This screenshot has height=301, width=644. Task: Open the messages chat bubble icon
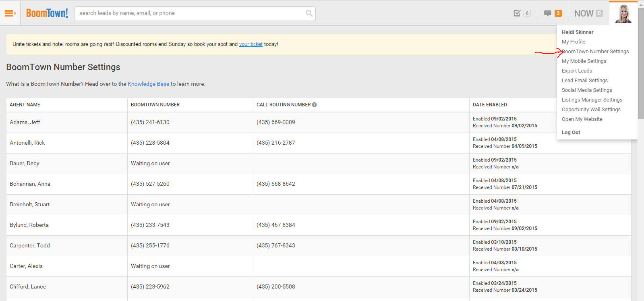pos(547,13)
